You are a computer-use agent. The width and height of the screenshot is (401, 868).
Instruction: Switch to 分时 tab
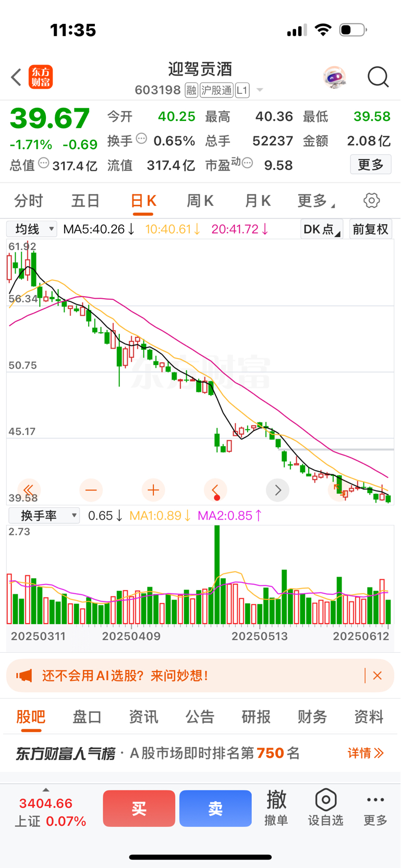coord(29,201)
